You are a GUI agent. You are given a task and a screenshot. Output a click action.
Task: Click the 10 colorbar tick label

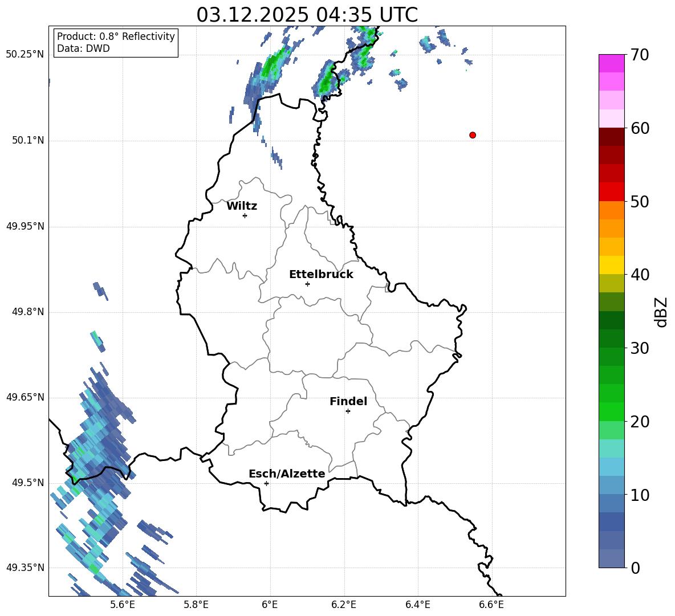[x=640, y=495]
